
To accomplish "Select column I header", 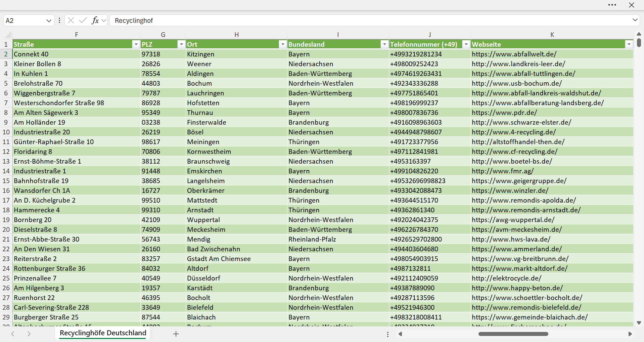I will click(338, 35).
